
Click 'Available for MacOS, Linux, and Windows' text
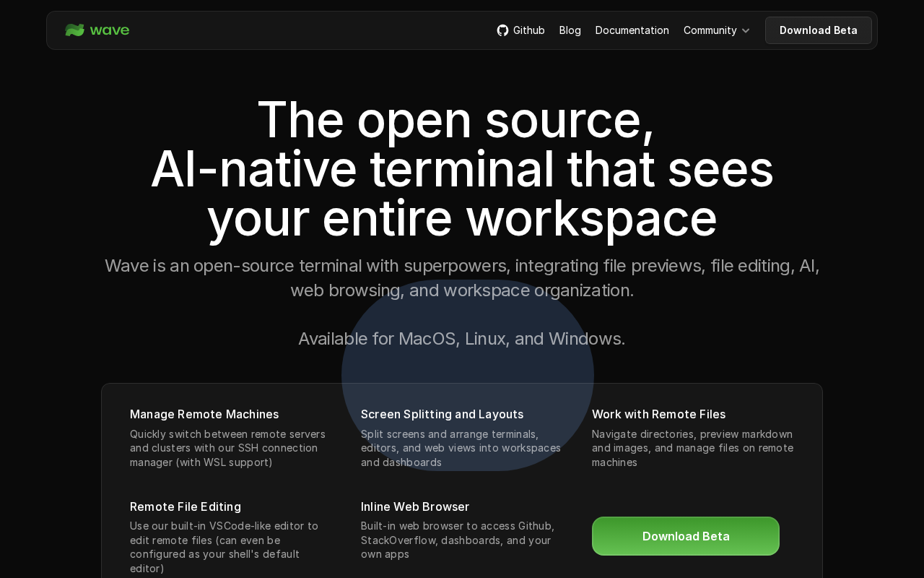click(462, 338)
